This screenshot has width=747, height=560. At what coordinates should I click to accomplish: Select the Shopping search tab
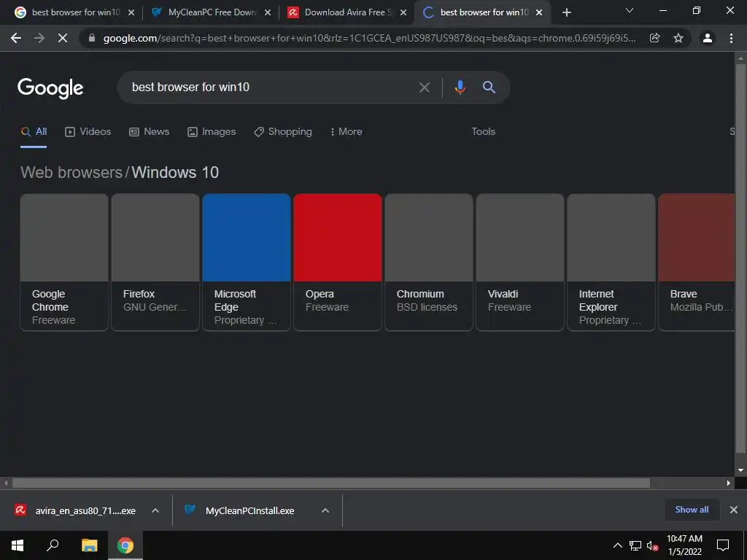[x=282, y=132]
